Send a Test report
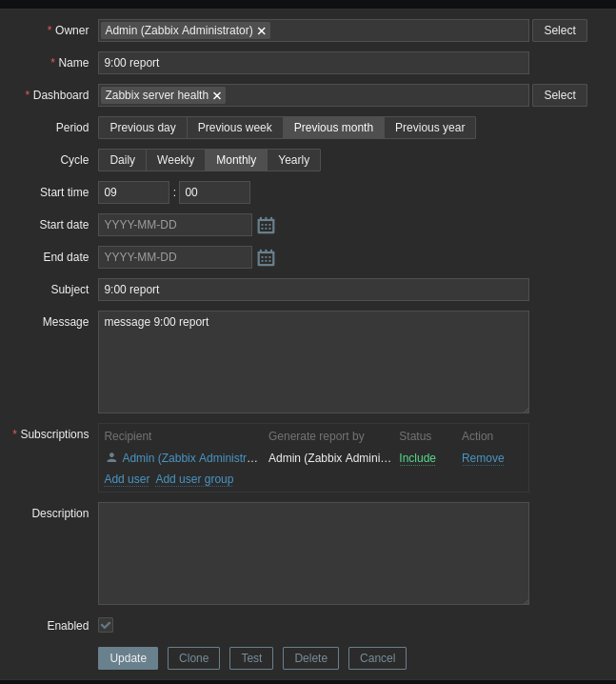Screen dimensions: 616x684 251,658
